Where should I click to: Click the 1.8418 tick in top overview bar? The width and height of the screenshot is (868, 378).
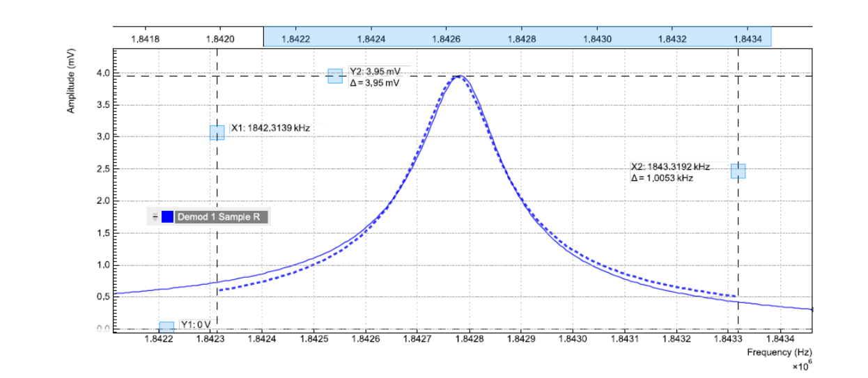(145, 39)
